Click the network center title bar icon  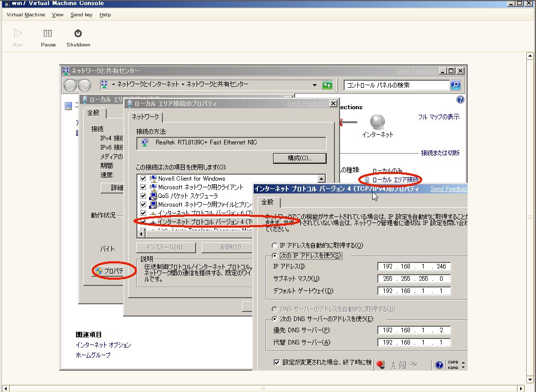[x=66, y=71]
